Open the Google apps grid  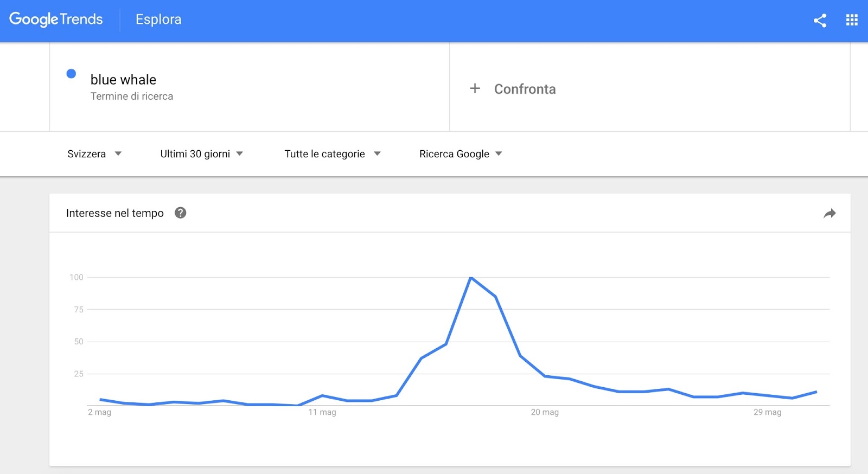tap(852, 21)
